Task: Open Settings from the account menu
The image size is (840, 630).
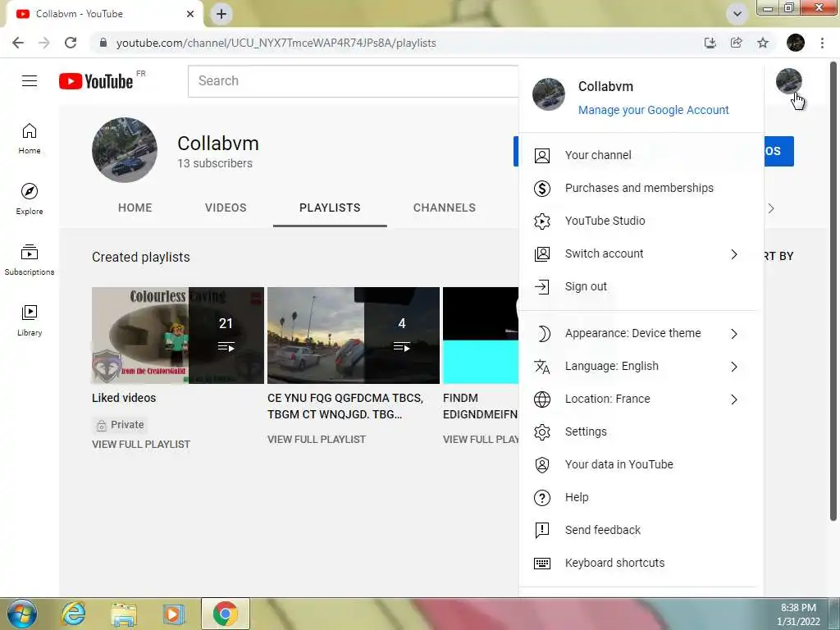Action: coord(641,431)
